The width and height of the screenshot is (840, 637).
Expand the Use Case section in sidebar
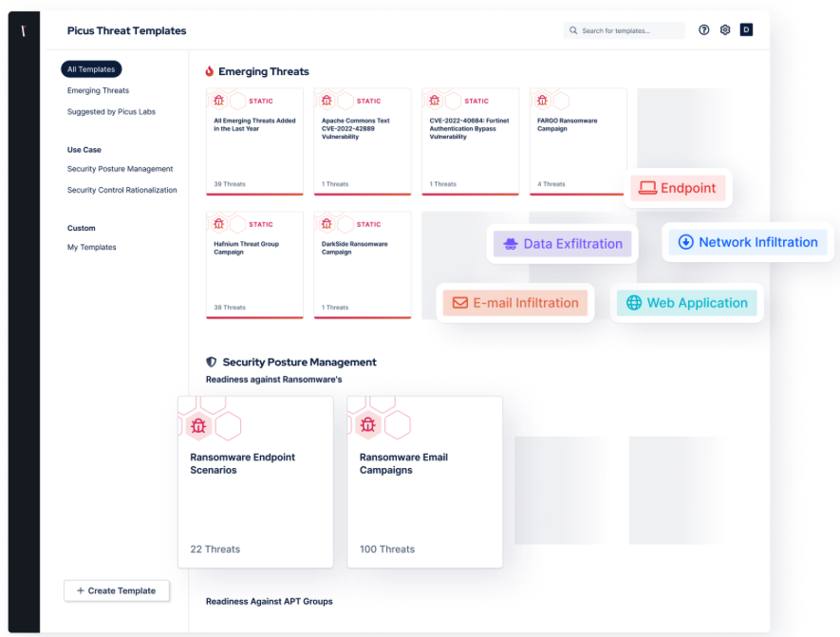coord(84,149)
